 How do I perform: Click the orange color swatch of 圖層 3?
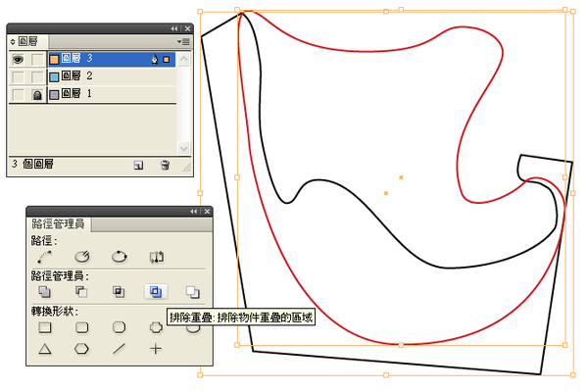coord(54,59)
